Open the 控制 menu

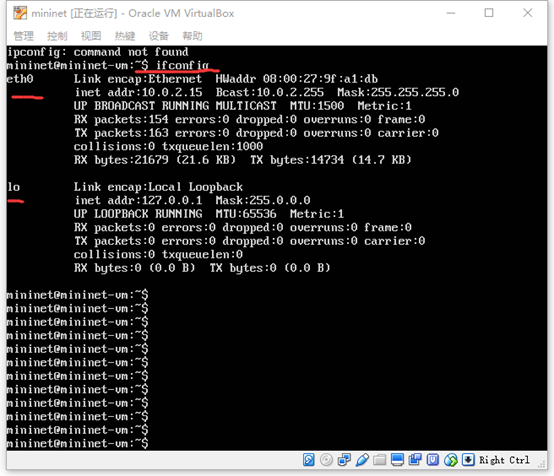coord(57,36)
